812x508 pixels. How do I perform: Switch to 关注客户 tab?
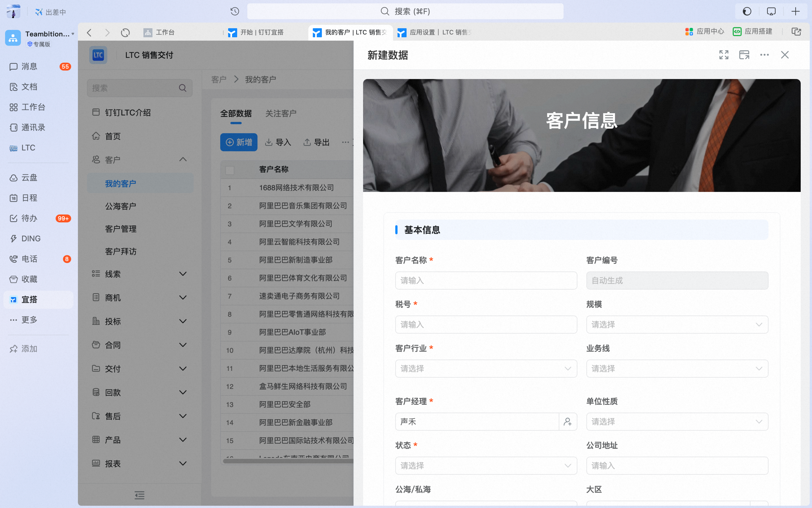[x=281, y=114]
